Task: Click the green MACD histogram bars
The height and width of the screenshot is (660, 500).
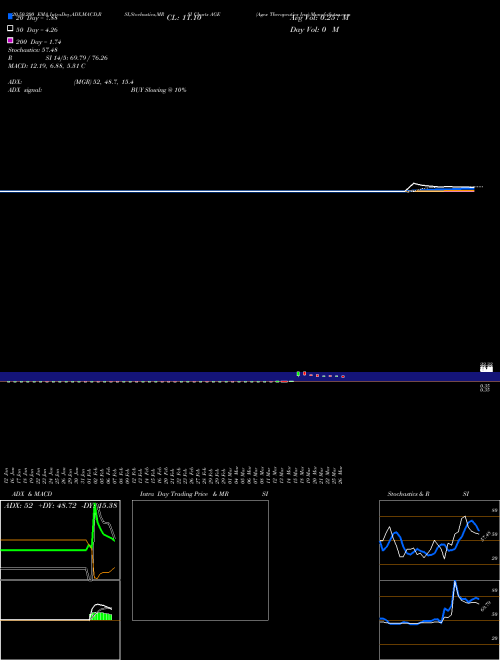Action: click(x=101, y=615)
